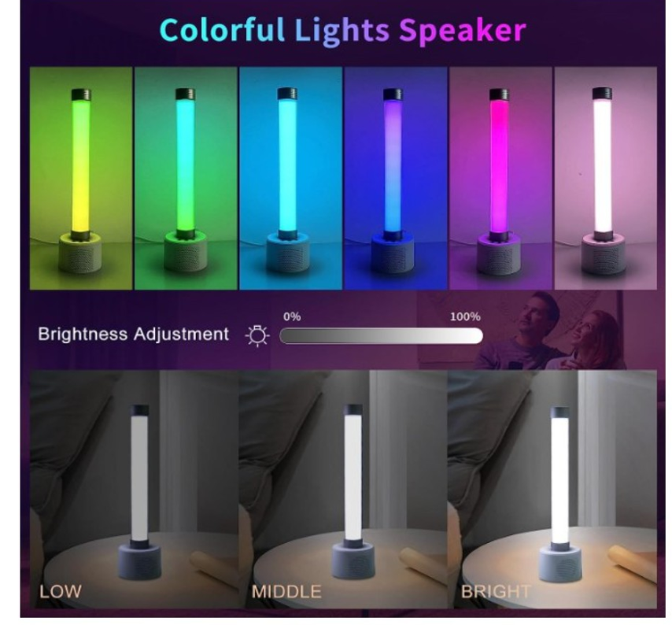Click the Colorful Lights Speaker title

click(x=342, y=30)
